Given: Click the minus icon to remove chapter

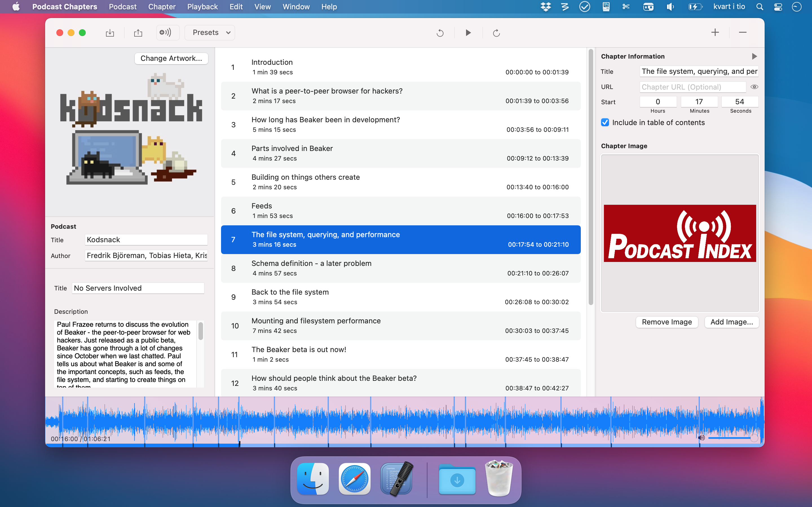Looking at the screenshot, I should pos(743,32).
